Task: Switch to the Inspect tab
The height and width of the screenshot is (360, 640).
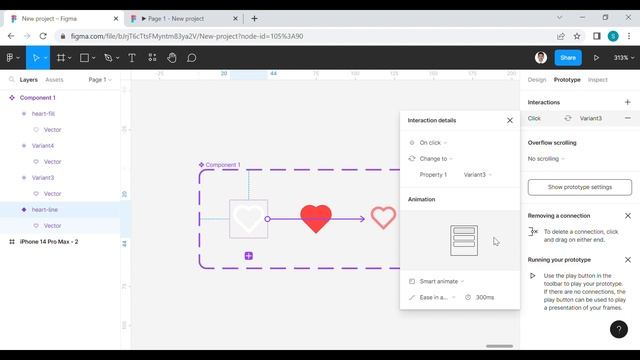Action: [598, 80]
